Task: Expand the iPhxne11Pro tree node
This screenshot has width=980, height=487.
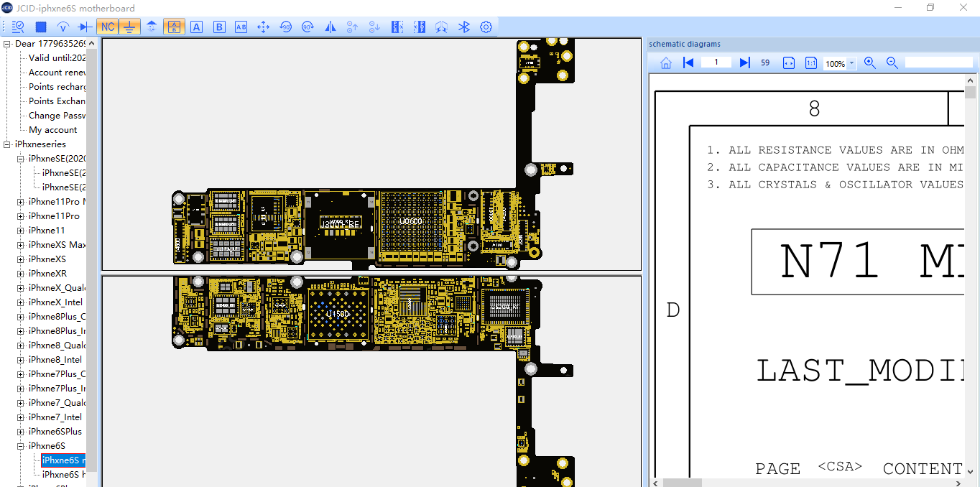Action: tap(21, 216)
